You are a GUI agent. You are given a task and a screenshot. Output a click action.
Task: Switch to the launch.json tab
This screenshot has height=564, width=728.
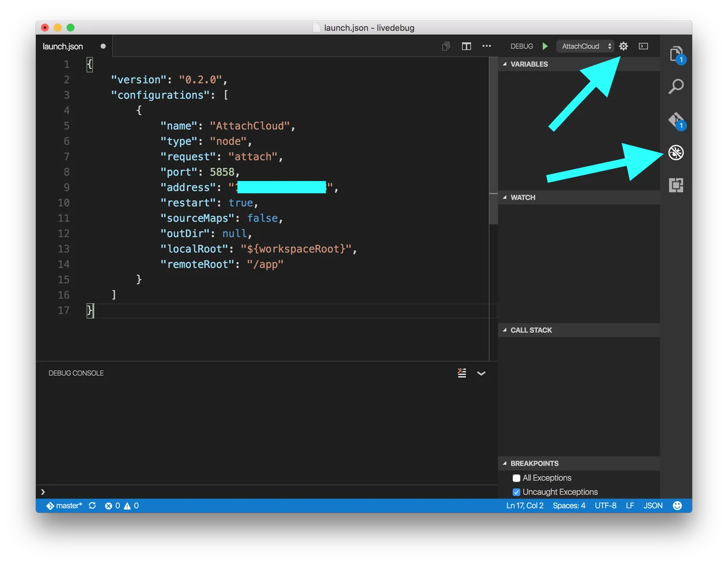coord(62,46)
